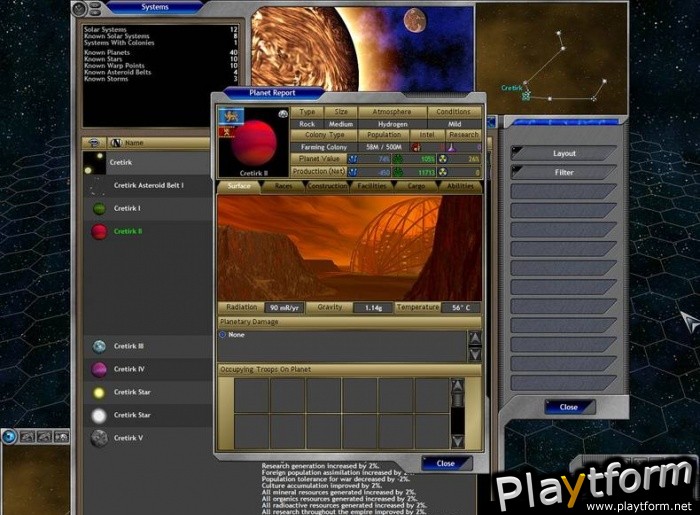Click the 'Known Asteroid Belts' statistic line
The height and width of the screenshot is (515, 700).
(161, 72)
